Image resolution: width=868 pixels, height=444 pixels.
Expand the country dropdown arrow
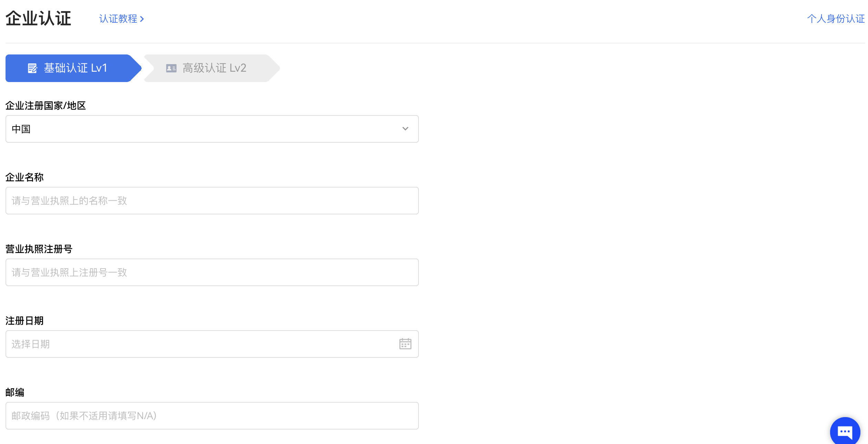405,129
